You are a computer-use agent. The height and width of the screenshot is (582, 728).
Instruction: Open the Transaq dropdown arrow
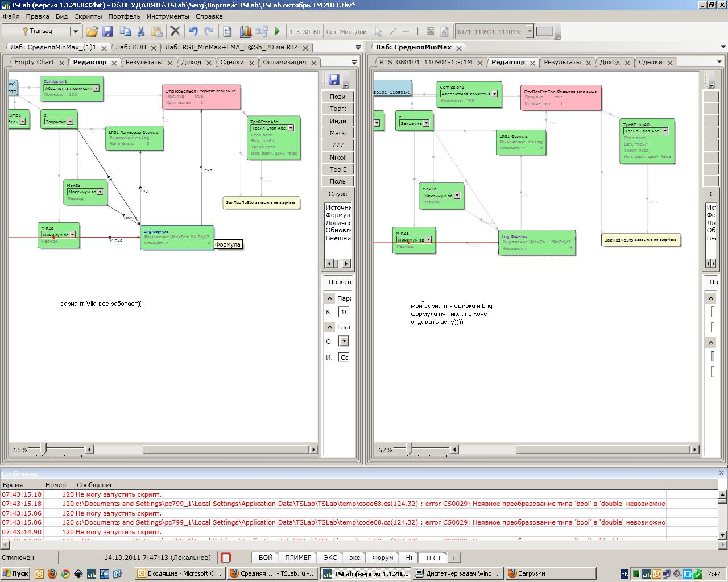[75, 32]
